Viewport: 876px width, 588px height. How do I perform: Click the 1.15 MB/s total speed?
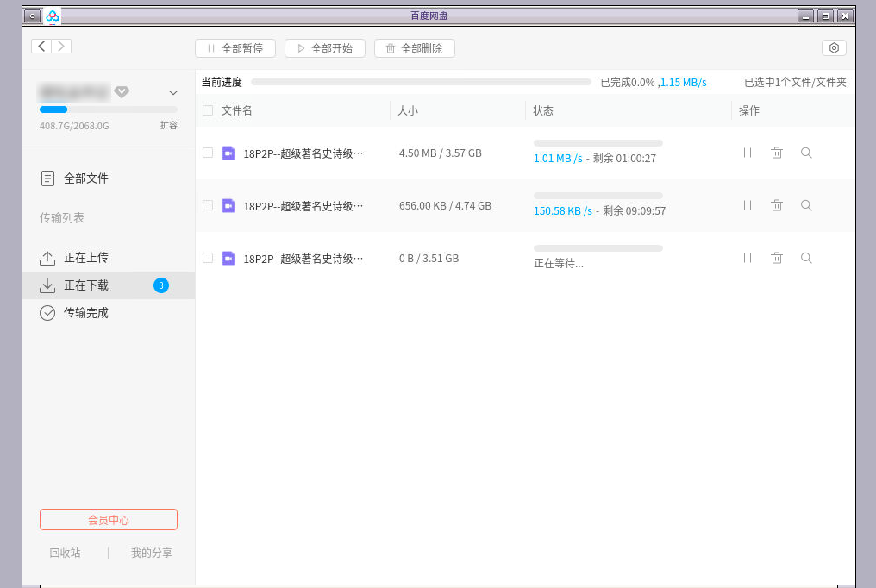pos(683,83)
